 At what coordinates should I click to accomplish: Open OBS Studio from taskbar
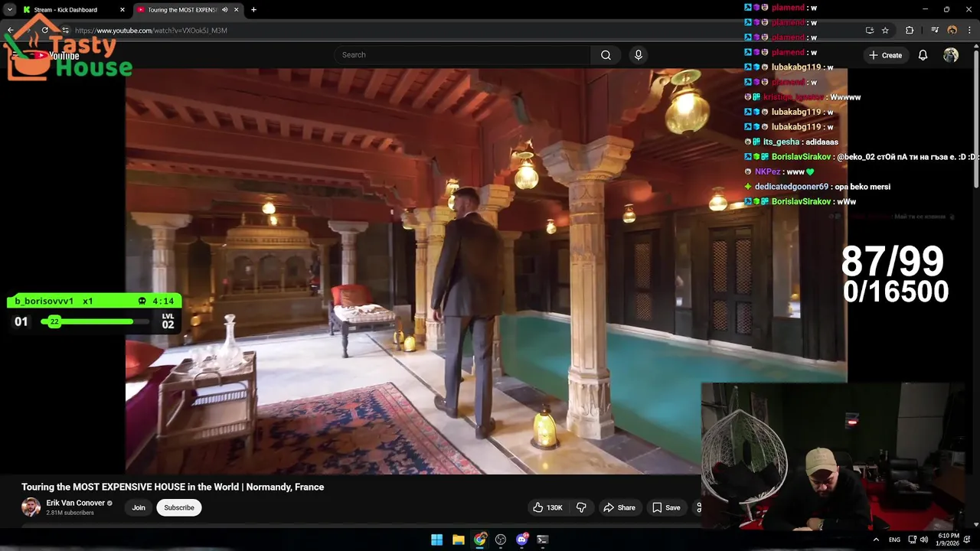(501, 540)
